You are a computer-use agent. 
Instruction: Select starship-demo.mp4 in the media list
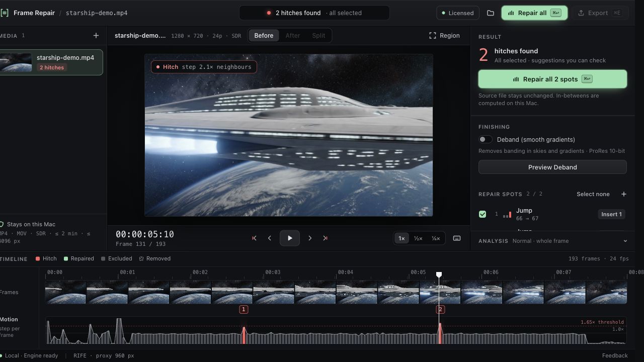click(x=51, y=62)
